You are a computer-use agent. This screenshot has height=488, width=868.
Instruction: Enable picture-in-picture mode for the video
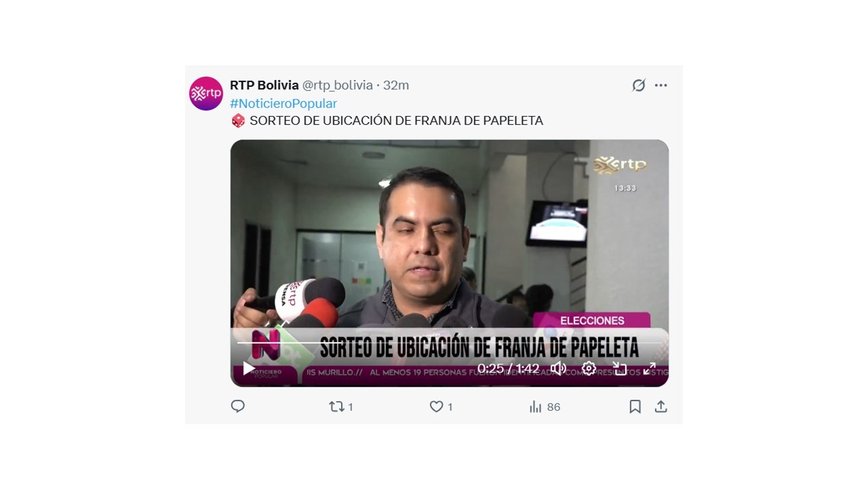[x=619, y=369]
